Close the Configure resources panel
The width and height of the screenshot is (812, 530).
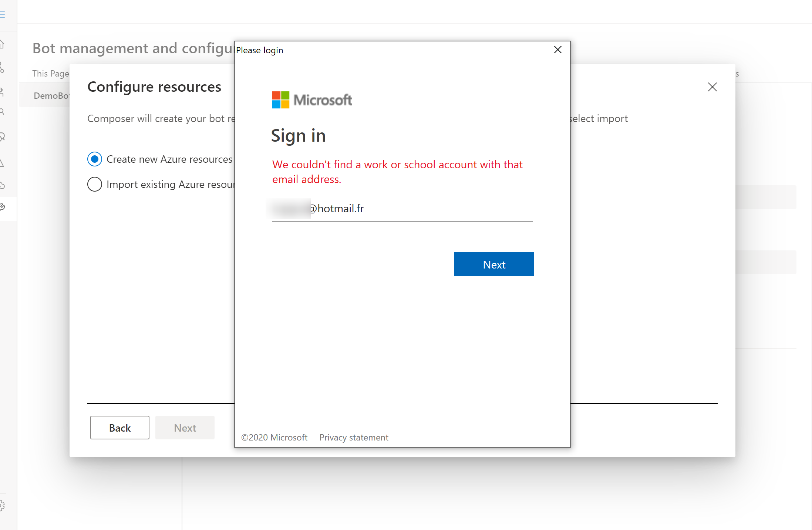pos(712,87)
